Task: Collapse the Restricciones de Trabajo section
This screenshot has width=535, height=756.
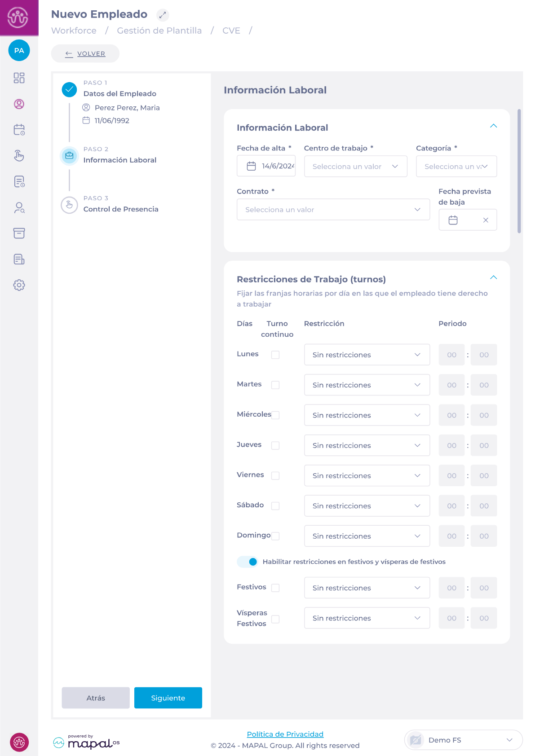Action: coord(493,277)
